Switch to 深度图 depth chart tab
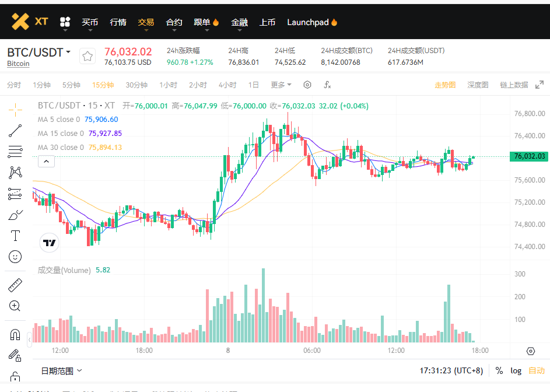 tap(478, 85)
